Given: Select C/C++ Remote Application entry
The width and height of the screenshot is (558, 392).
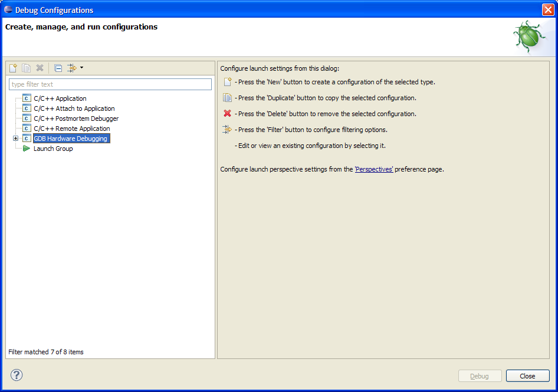Looking at the screenshot, I should click(x=71, y=129).
